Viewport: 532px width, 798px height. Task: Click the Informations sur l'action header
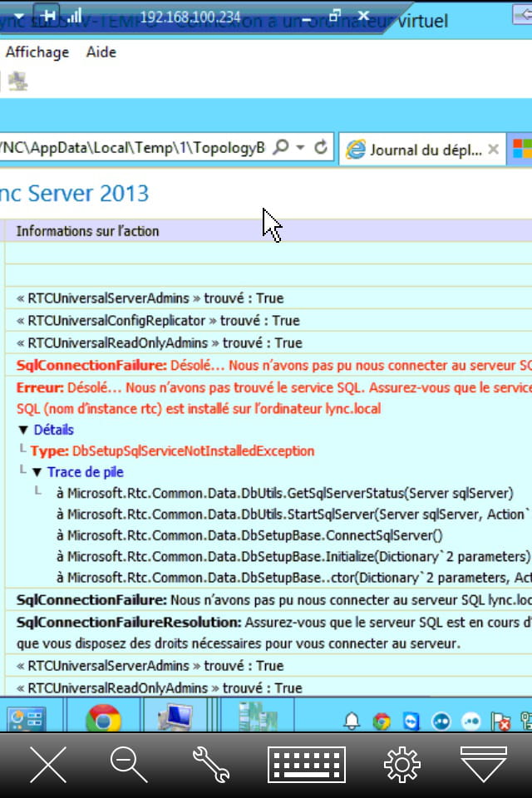[x=87, y=231]
